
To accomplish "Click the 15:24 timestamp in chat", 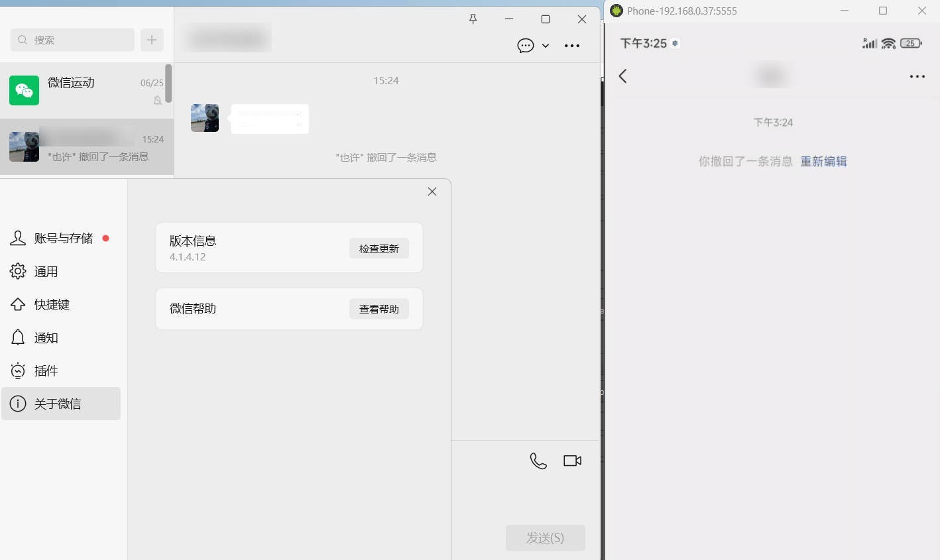I will (x=386, y=81).
